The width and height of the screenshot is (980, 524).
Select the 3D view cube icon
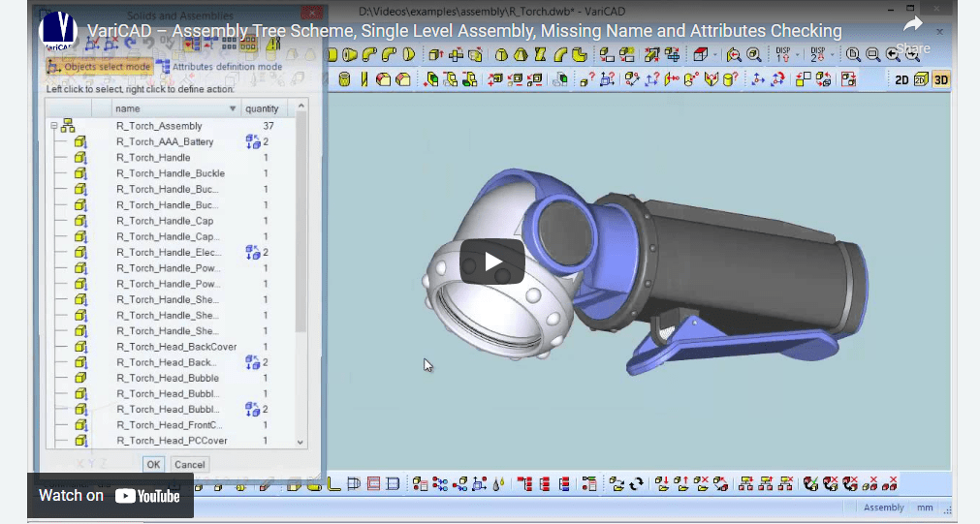(701, 55)
